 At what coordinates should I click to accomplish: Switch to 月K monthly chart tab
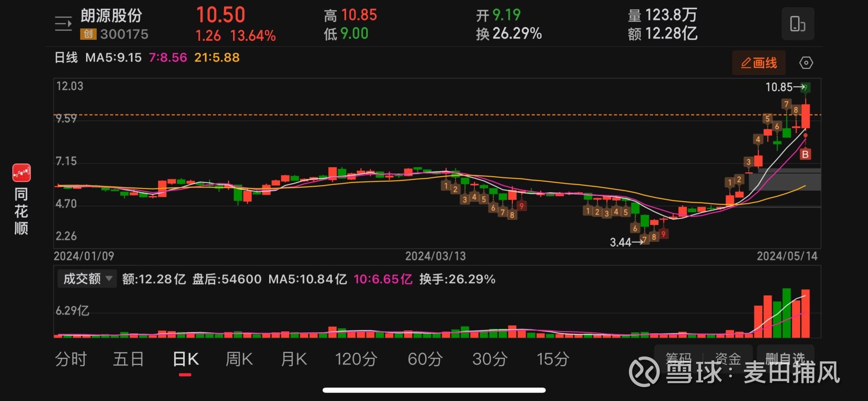coord(294,359)
